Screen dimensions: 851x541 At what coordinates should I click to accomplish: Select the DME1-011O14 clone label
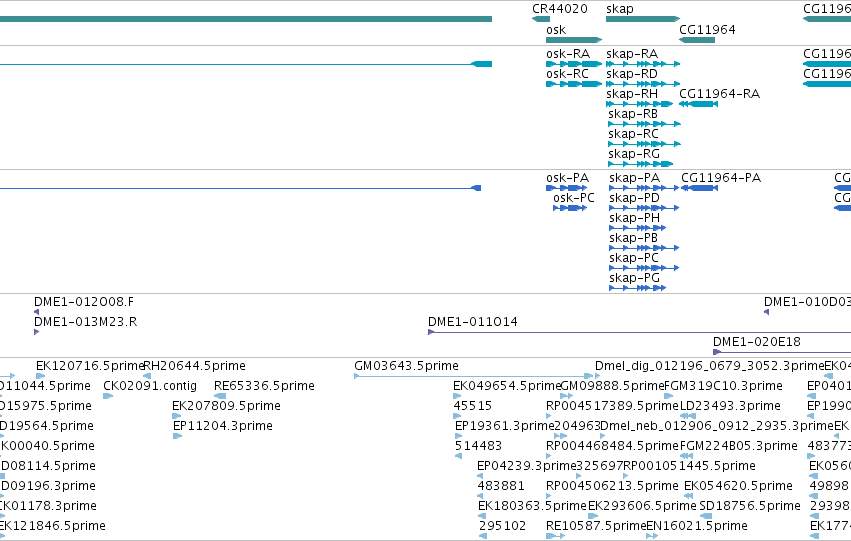(473, 322)
